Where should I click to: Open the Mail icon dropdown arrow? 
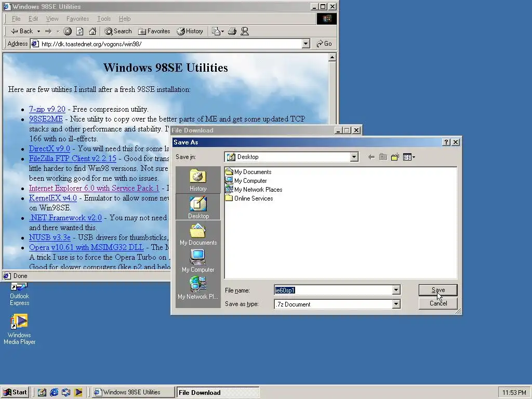tap(222, 31)
